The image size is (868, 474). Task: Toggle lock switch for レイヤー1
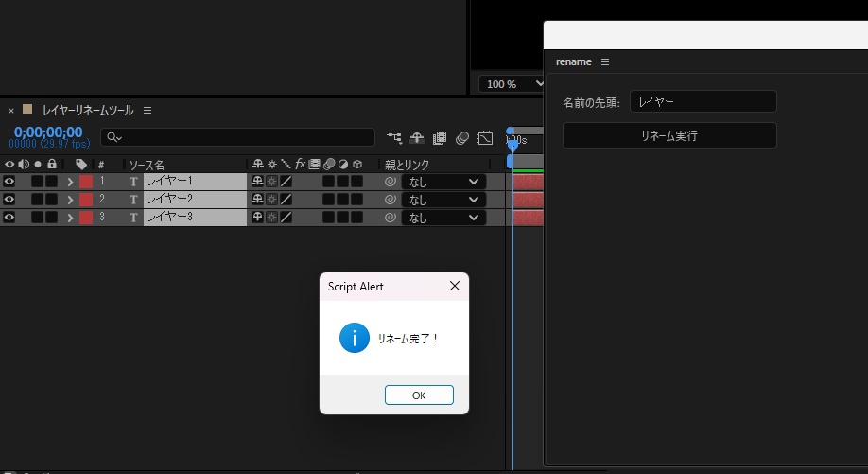[51, 181]
